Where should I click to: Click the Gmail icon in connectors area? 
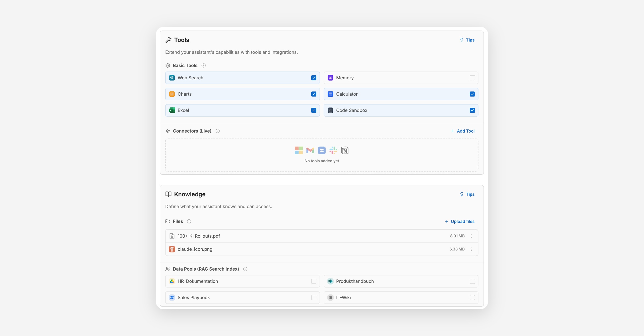[310, 151]
